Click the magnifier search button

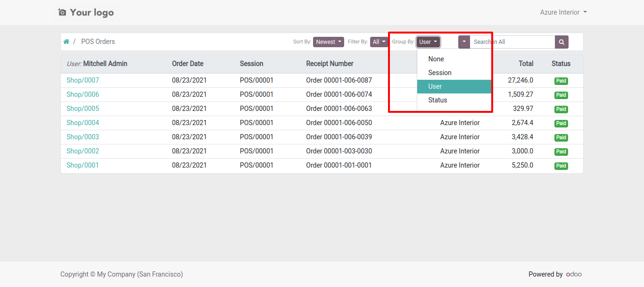pos(561,42)
